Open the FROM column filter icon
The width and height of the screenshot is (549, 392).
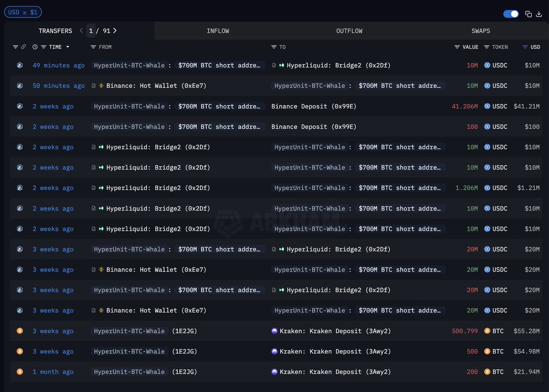[x=93, y=47]
